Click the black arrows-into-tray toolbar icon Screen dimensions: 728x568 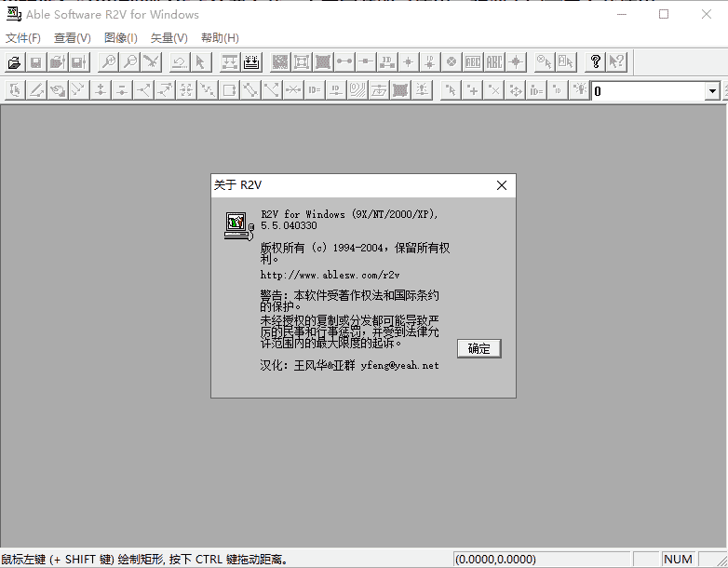point(251,61)
